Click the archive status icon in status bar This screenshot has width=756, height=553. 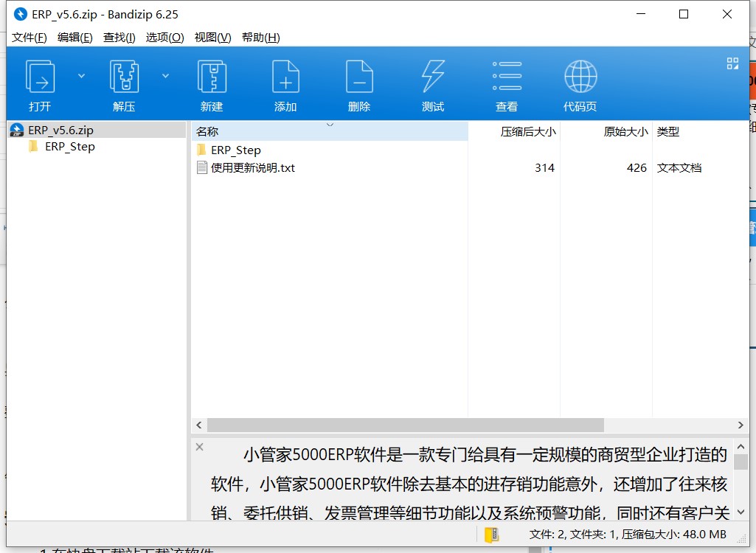(x=491, y=535)
